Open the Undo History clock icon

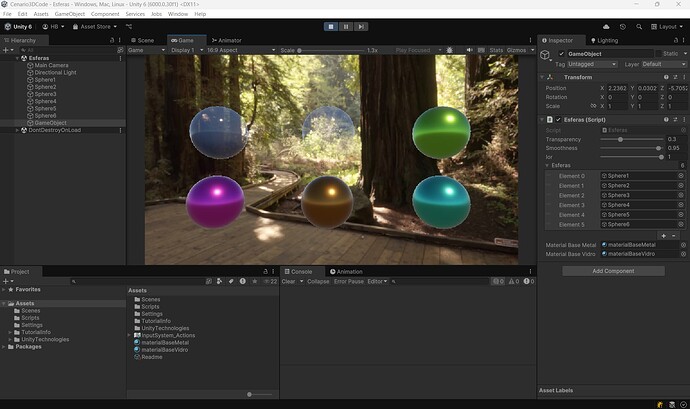pyautogui.click(x=622, y=27)
